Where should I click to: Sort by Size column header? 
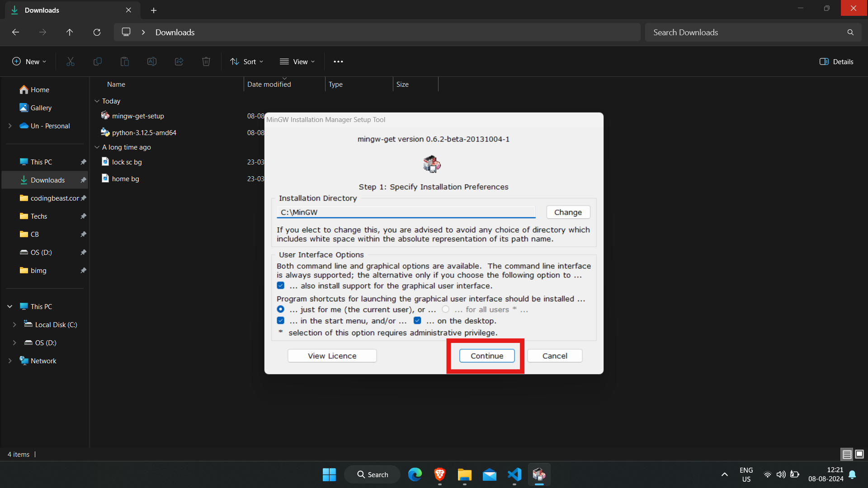[x=402, y=84]
